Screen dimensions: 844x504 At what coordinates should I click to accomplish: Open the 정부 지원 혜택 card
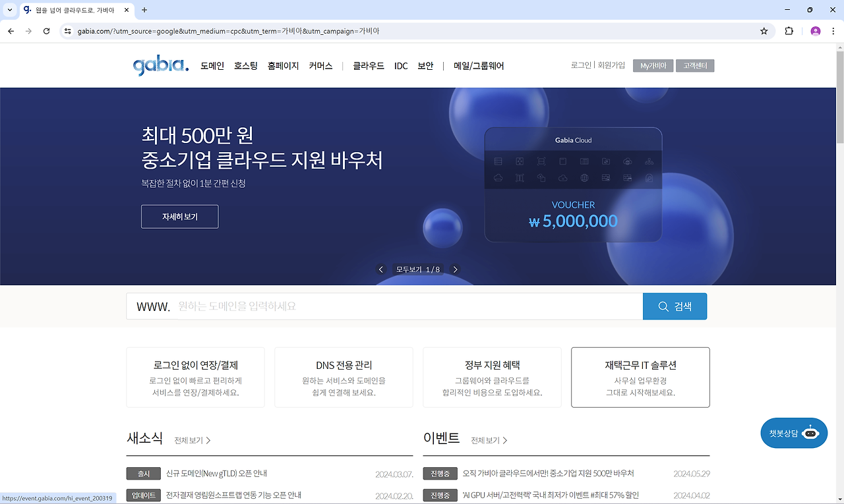coord(492,378)
